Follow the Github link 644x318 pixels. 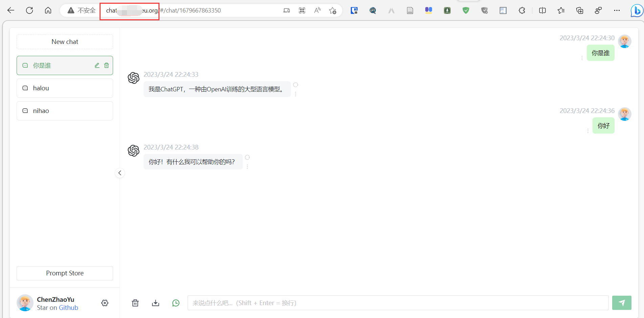[69, 308]
